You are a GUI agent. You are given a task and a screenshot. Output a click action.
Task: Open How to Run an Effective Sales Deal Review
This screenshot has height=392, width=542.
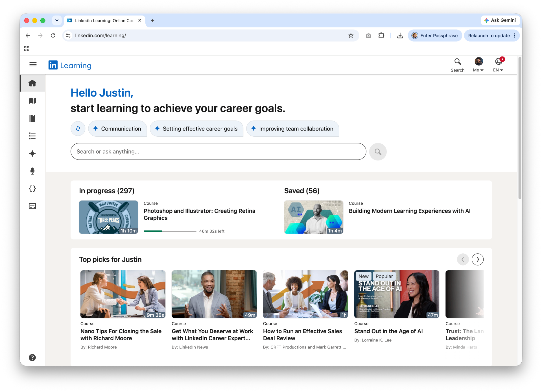coord(302,335)
